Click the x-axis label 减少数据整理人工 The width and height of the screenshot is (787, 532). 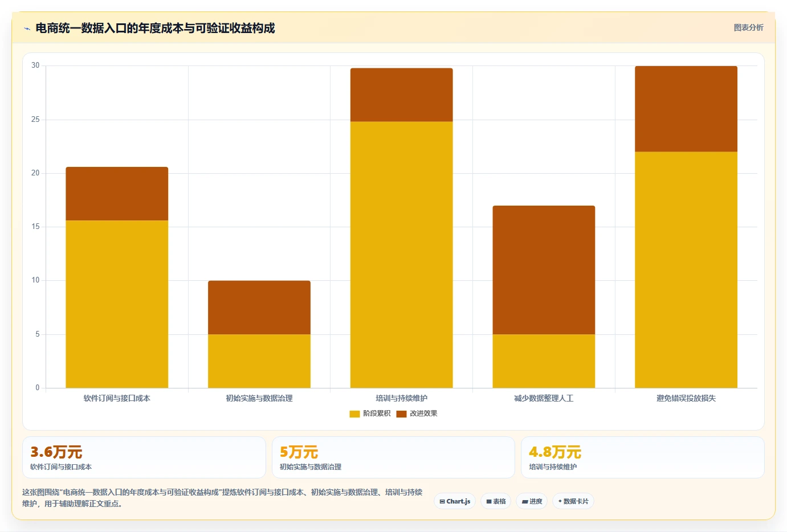click(544, 398)
